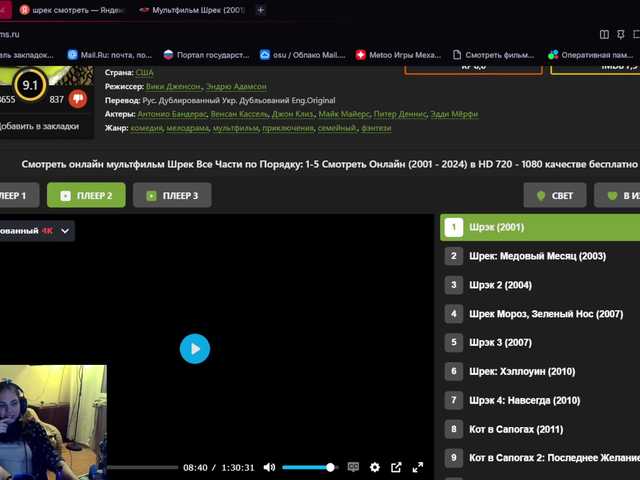Switch to ПЛЕЕР 2 tab
Screen dimensions: 640x480
point(86,196)
